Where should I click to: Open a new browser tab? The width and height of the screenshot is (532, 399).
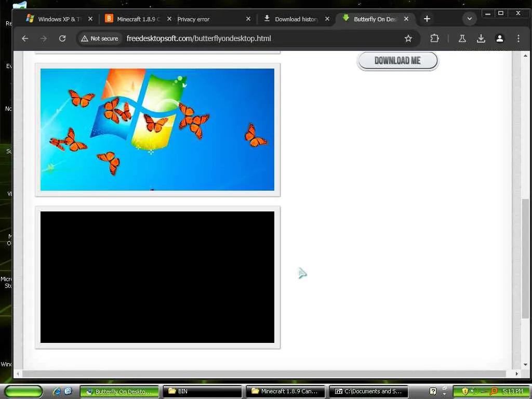(427, 19)
